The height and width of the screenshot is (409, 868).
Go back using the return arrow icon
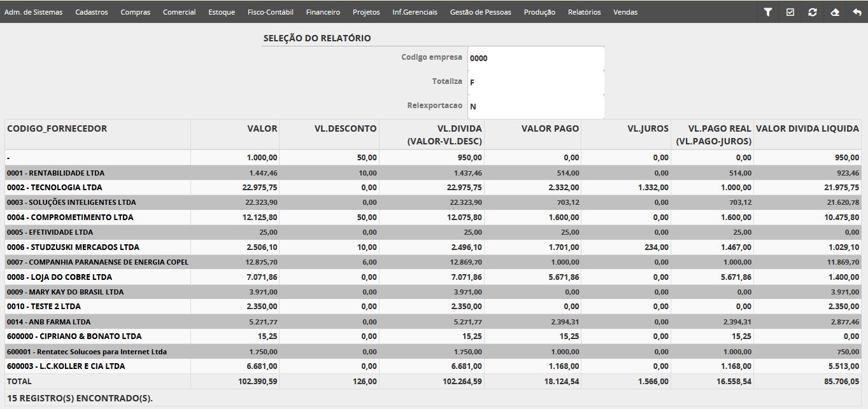point(857,12)
